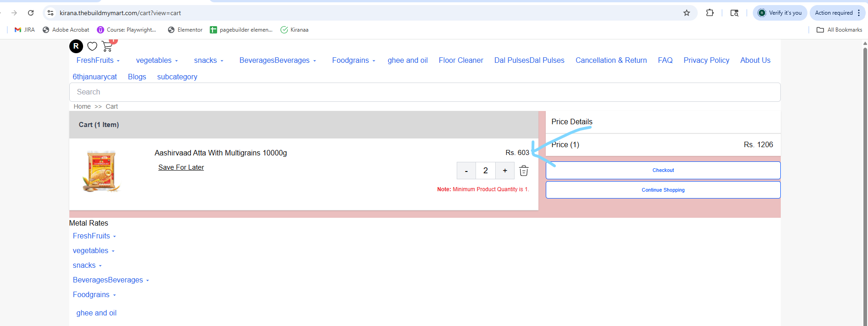
Task: Open the JIRA bookmark
Action: (25, 30)
